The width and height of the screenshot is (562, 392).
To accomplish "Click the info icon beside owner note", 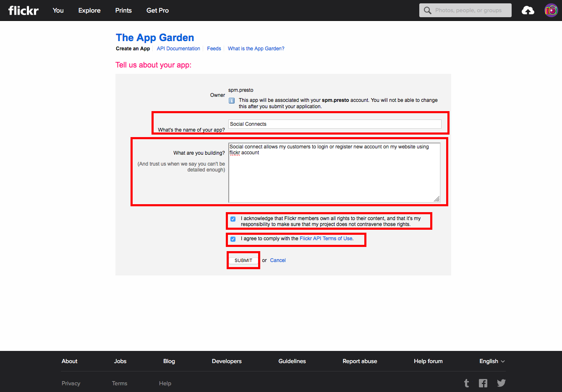I will [232, 101].
